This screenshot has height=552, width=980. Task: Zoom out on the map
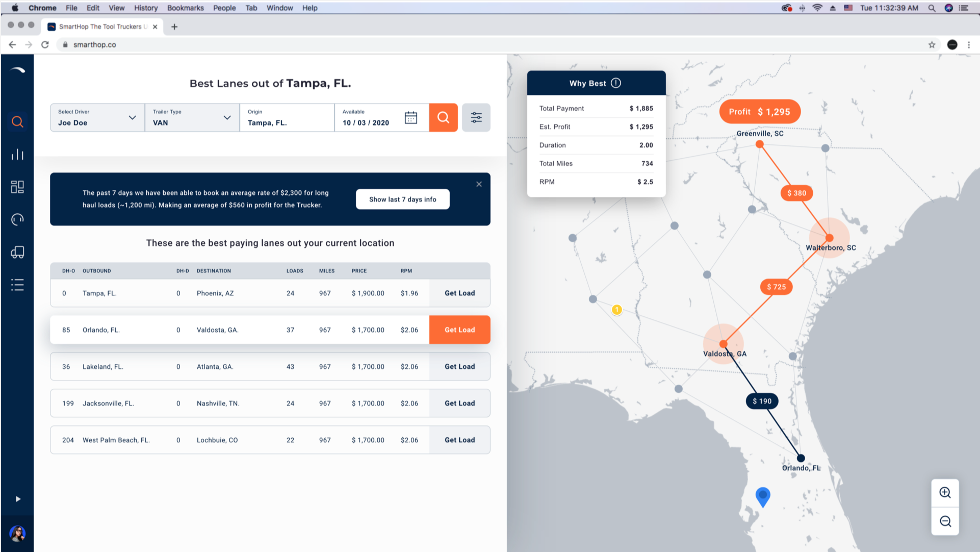(945, 521)
